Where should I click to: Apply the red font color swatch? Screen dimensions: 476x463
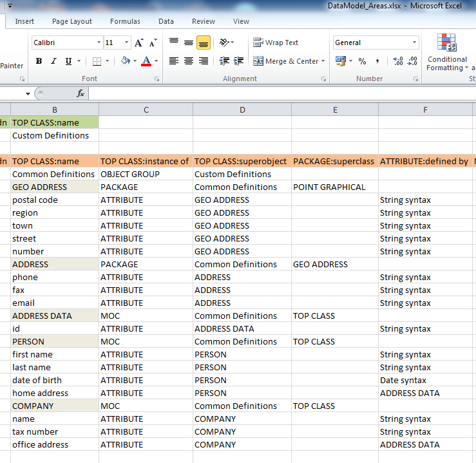(x=146, y=61)
